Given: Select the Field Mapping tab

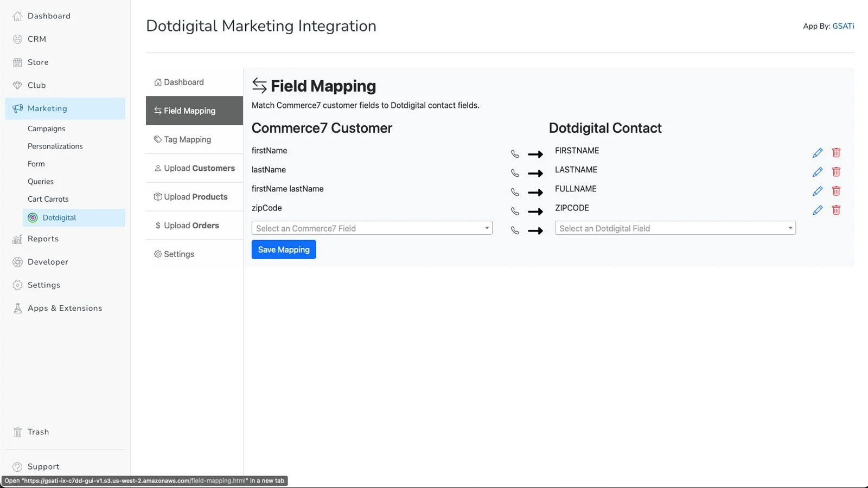Looking at the screenshot, I should [194, 111].
